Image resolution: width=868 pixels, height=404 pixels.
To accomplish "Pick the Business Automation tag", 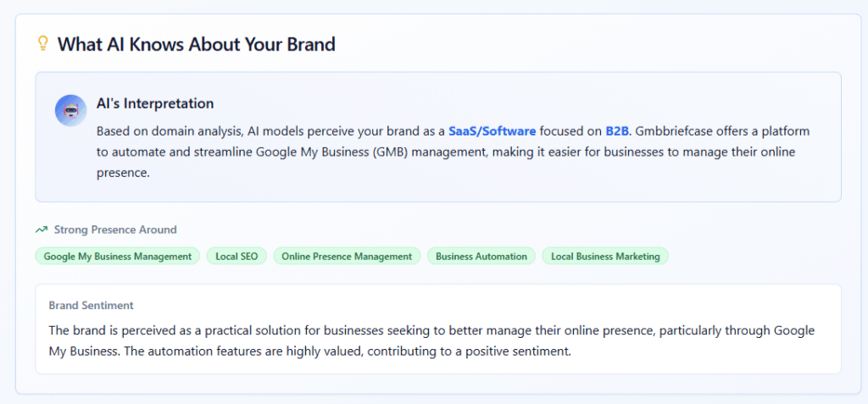I will click(x=481, y=257).
